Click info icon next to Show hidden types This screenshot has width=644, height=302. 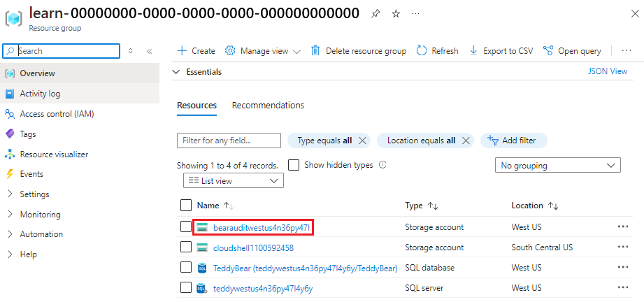tap(382, 165)
